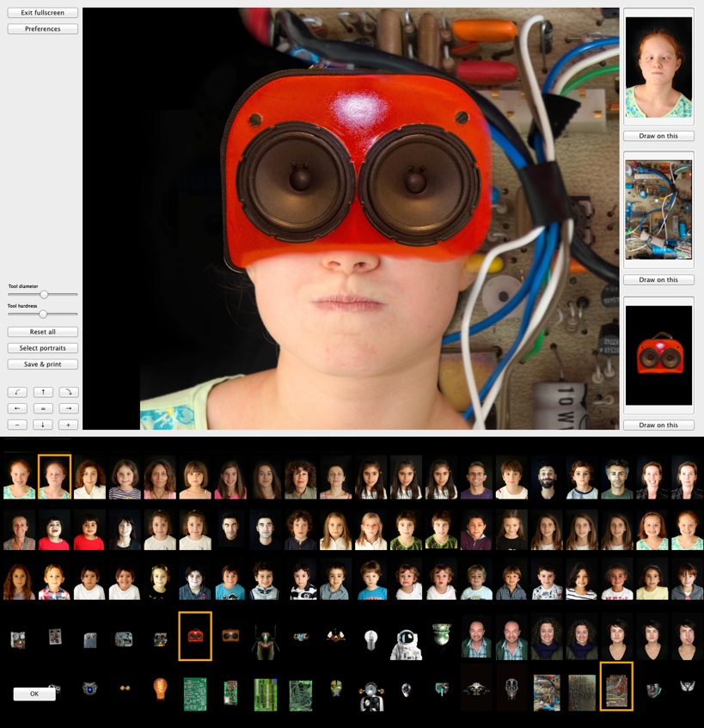Open Preferences
The width and height of the screenshot is (704, 728).
click(x=42, y=29)
